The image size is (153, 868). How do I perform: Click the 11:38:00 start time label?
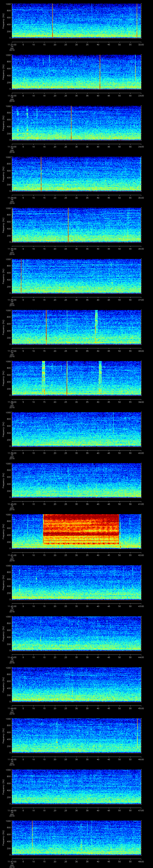tap(12, 402)
